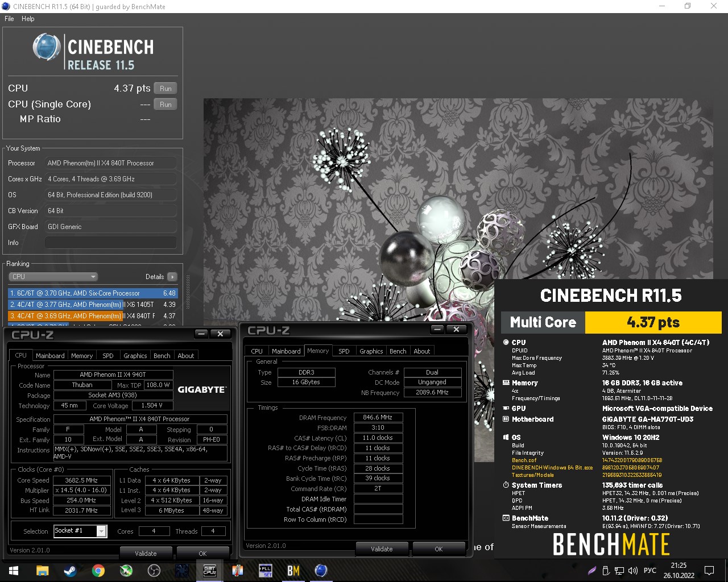Open the thermometer temperature monitor taskbar icon

pyautogui.click(x=238, y=571)
